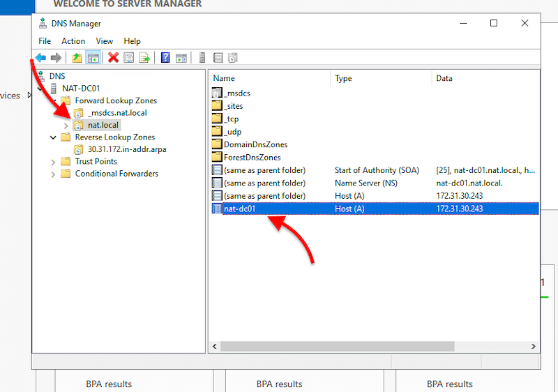
Task: Open the File menu
Action: (45, 41)
